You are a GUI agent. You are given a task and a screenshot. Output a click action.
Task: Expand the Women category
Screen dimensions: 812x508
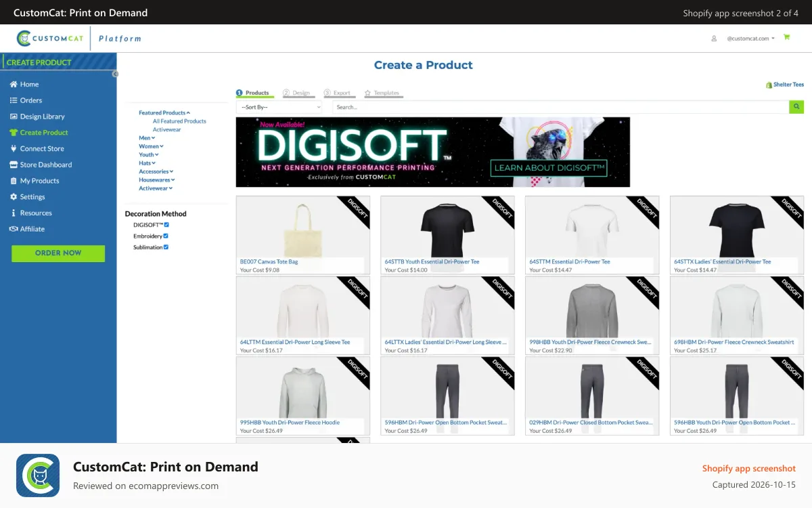coord(151,146)
